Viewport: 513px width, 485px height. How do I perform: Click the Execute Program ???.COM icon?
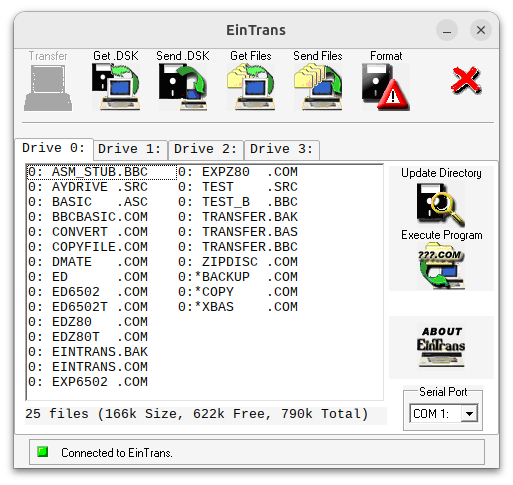click(x=441, y=266)
